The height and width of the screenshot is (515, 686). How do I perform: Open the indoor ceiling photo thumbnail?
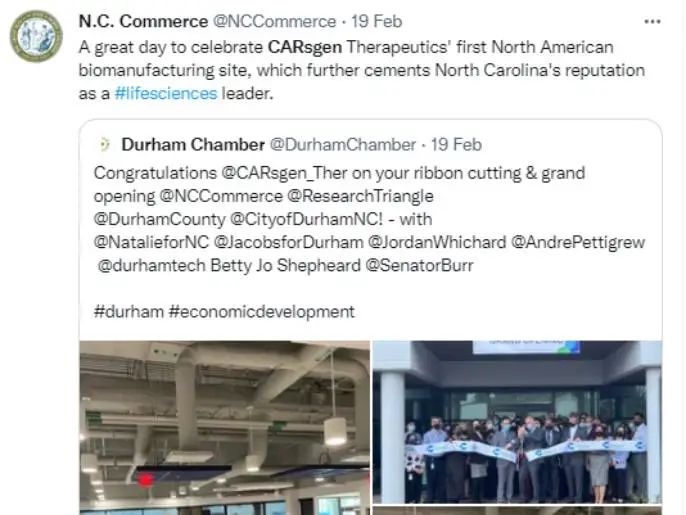point(224,428)
